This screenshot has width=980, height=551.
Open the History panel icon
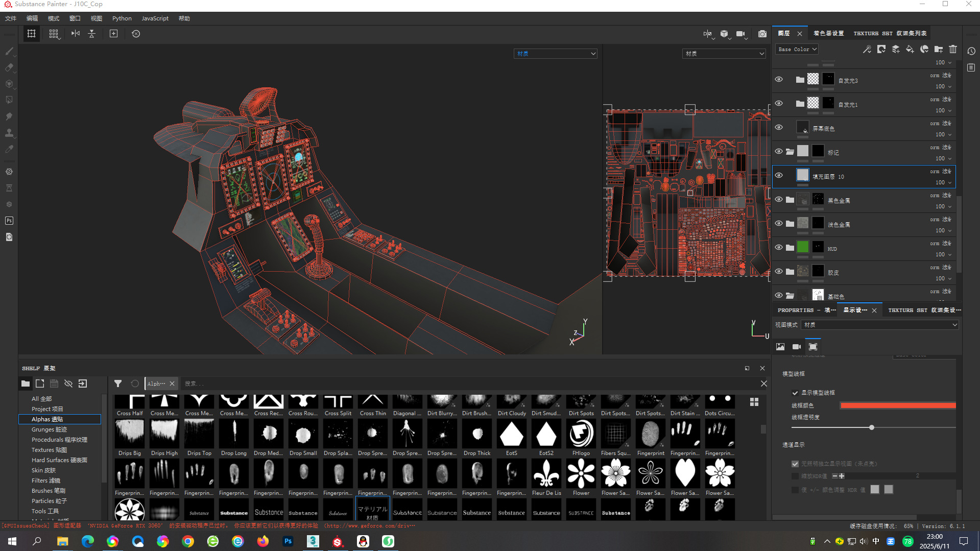pos(971,51)
